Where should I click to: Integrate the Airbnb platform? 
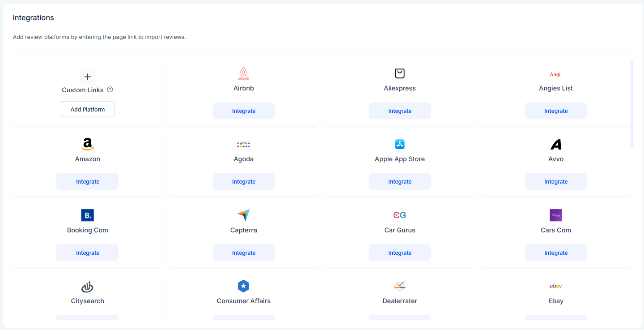click(244, 111)
